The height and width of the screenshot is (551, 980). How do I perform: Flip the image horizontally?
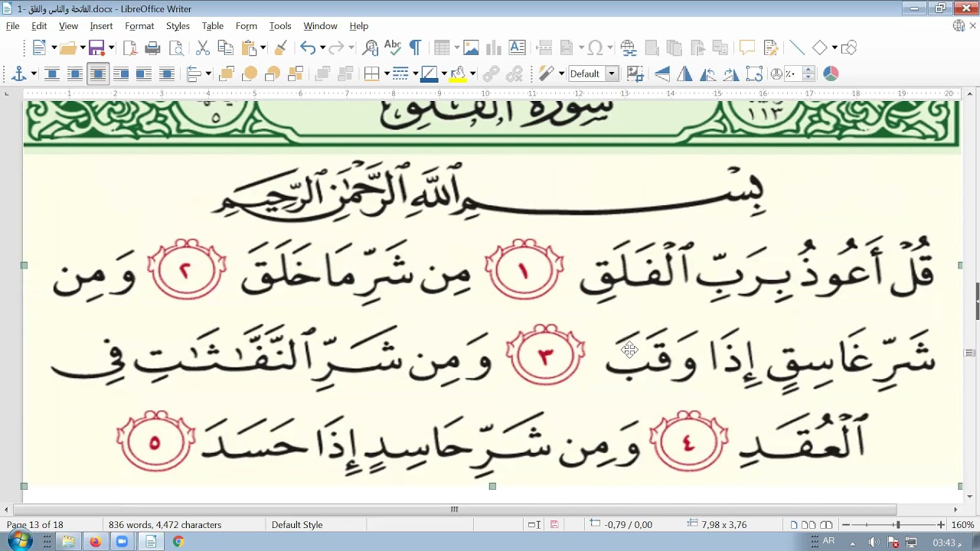click(685, 74)
